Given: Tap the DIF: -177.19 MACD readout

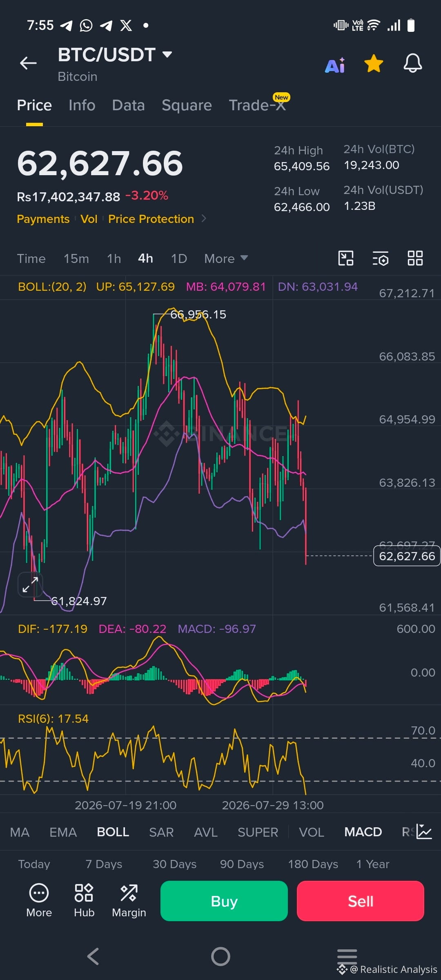Looking at the screenshot, I should [x=53, y=629].
